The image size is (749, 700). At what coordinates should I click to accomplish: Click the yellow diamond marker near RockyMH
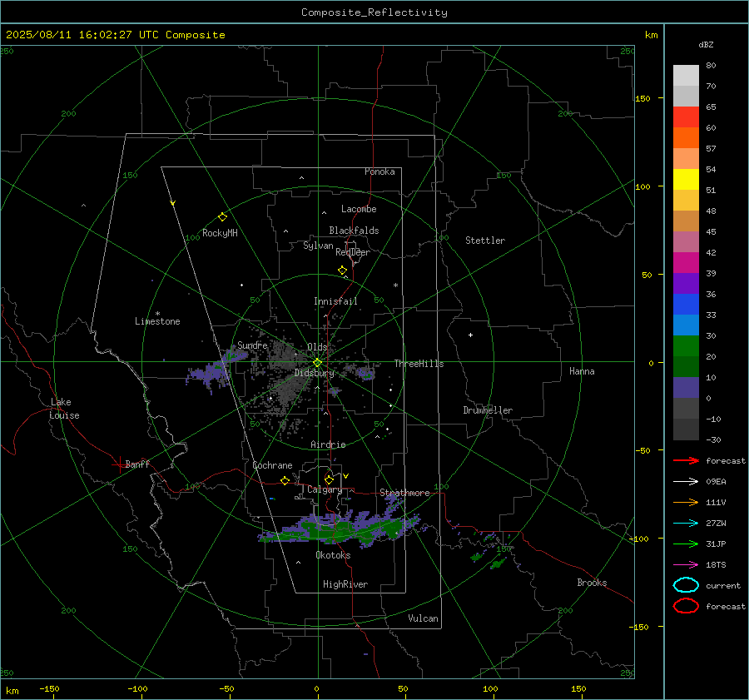[222, 217]
